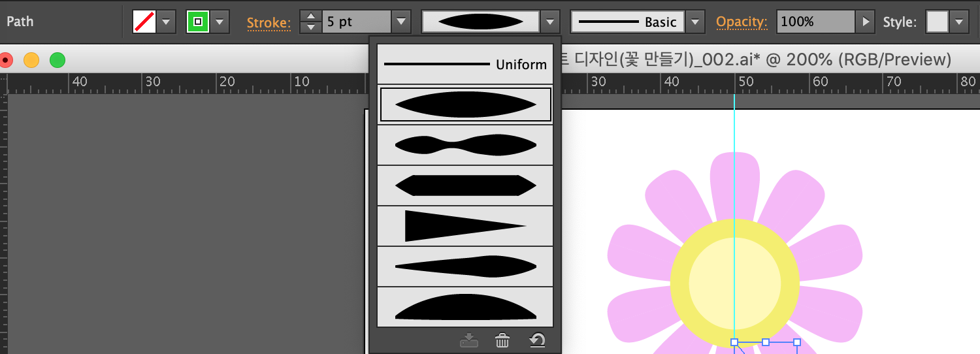Open the Stroke panel link
980x354 pixels.
(x=269, y=22)
